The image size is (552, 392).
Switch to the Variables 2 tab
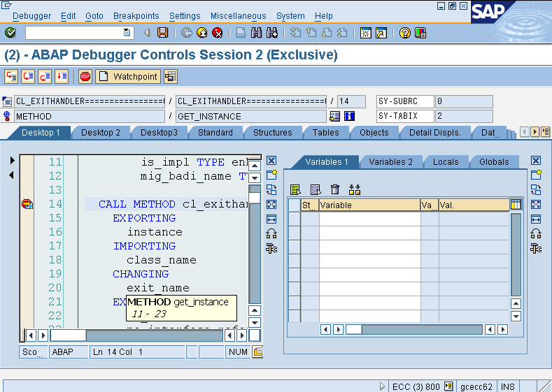coord(390,162)
